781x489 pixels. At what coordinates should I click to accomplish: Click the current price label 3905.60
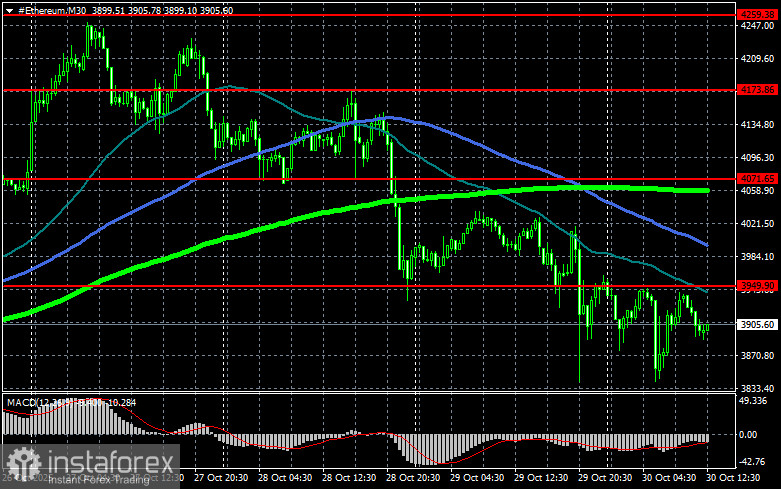click(x=757, y=324)
